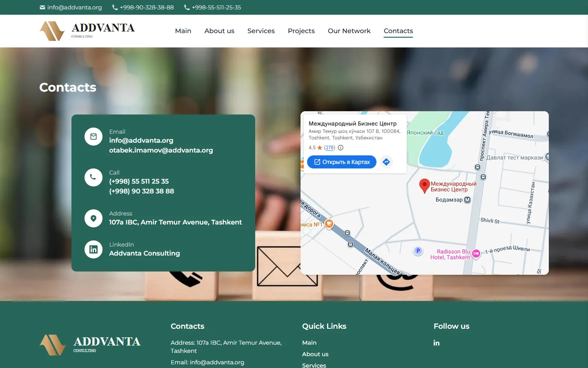This screenshot has width=588, height=368.
Task: Click Main in footer Quick Links
Action: coord(310,343)
